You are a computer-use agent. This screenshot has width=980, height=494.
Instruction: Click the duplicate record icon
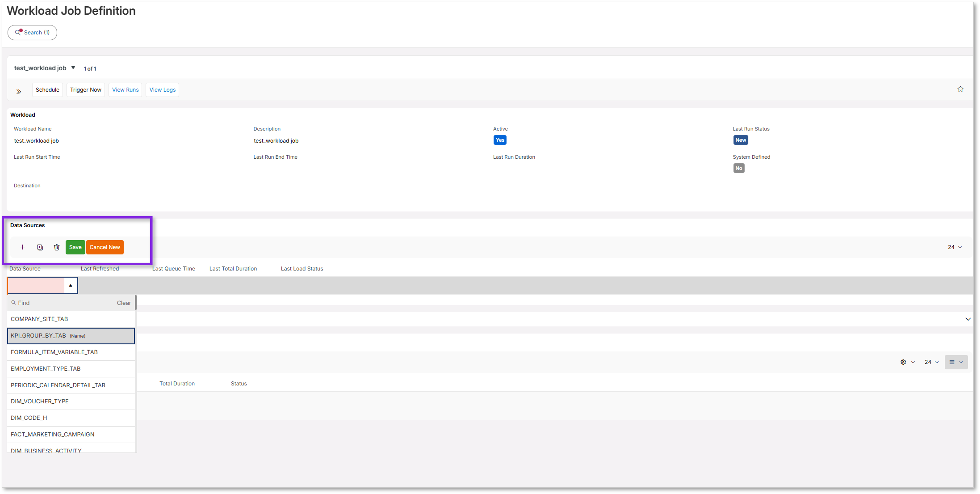40,247
